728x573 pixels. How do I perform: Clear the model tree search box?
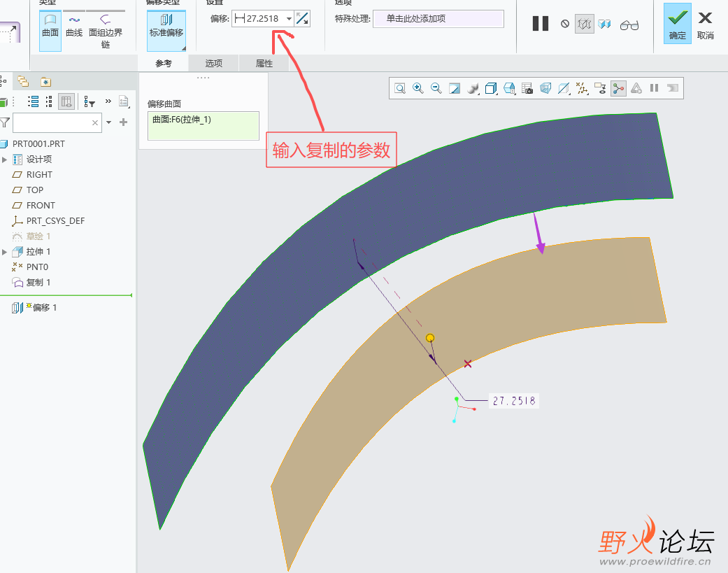coord(94,122)
